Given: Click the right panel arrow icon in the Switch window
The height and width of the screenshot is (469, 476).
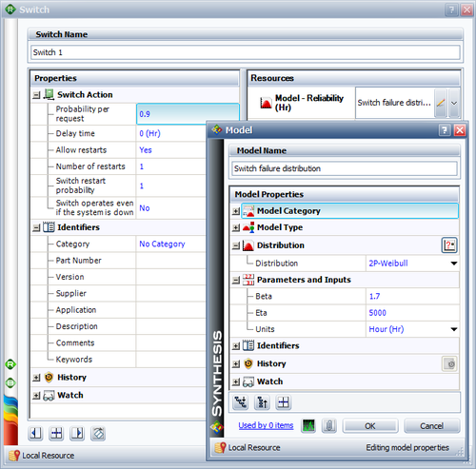Looking at the screenshot, I should pyautogui.click(x=77, y=433).
